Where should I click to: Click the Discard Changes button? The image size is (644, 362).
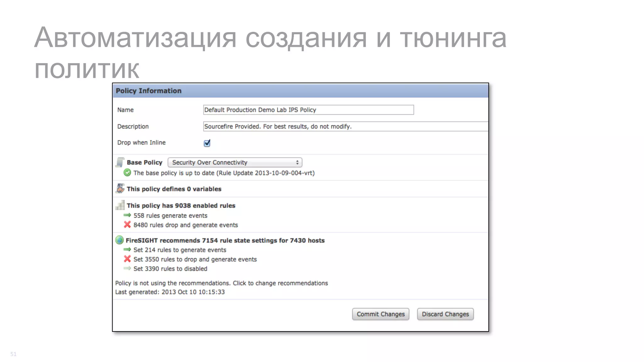coord(445,314)
